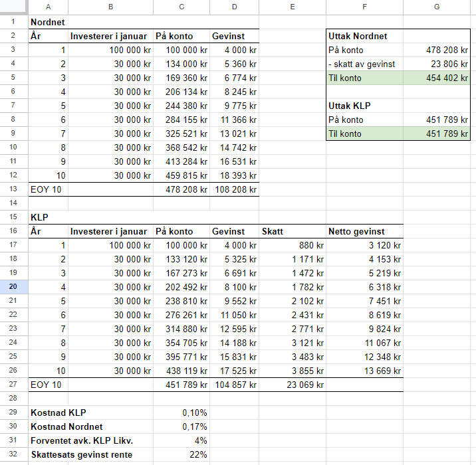Select column D header
476x465 pixels.
pyautogui.click(x=235, y=7)
